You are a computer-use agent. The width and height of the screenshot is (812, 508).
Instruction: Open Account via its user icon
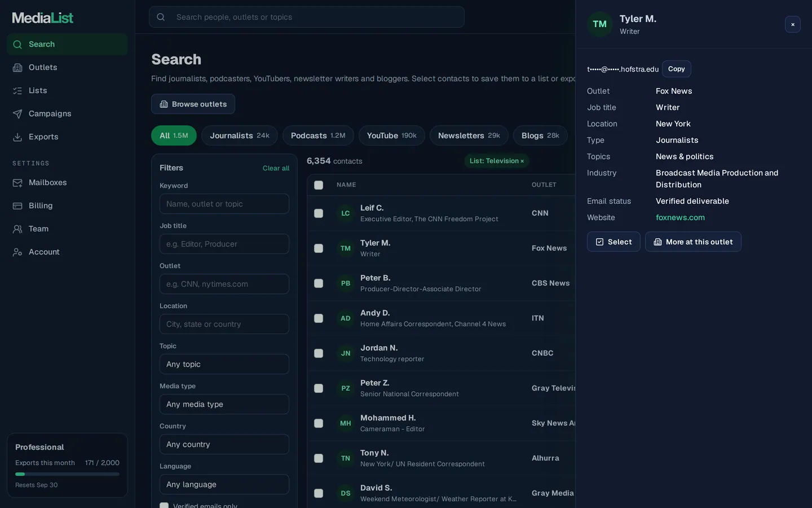pos(17,252)
